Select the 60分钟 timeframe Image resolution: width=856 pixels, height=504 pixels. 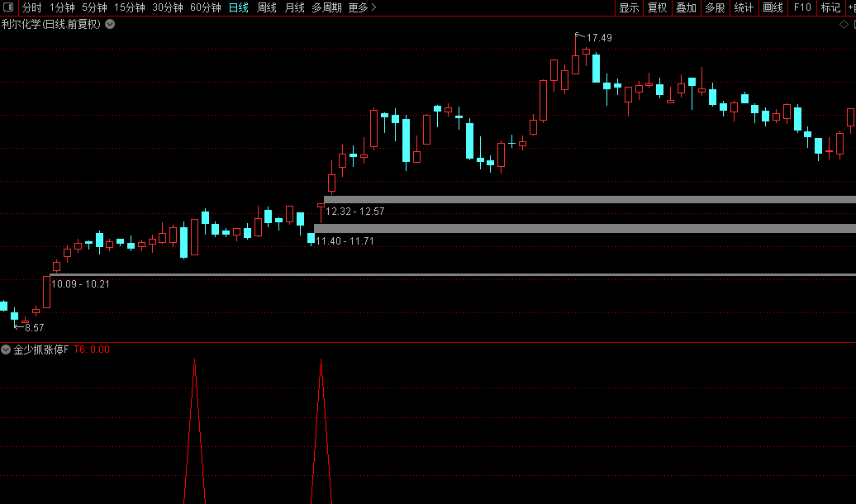[206, 7]
